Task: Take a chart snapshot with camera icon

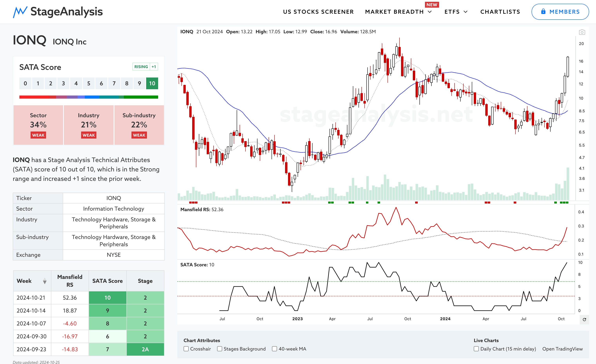Action: coord(582,32)
